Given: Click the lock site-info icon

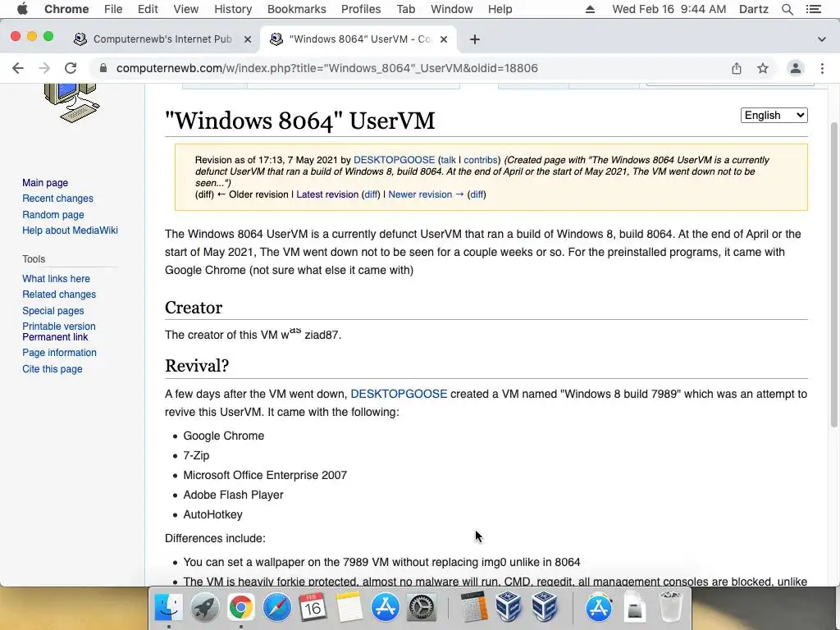Looking at the screenshot, I should tap(103, 68).
